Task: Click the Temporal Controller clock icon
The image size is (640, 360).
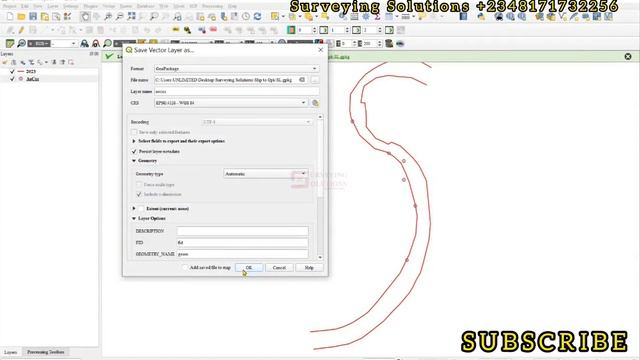Action: (x=246, y=17)
